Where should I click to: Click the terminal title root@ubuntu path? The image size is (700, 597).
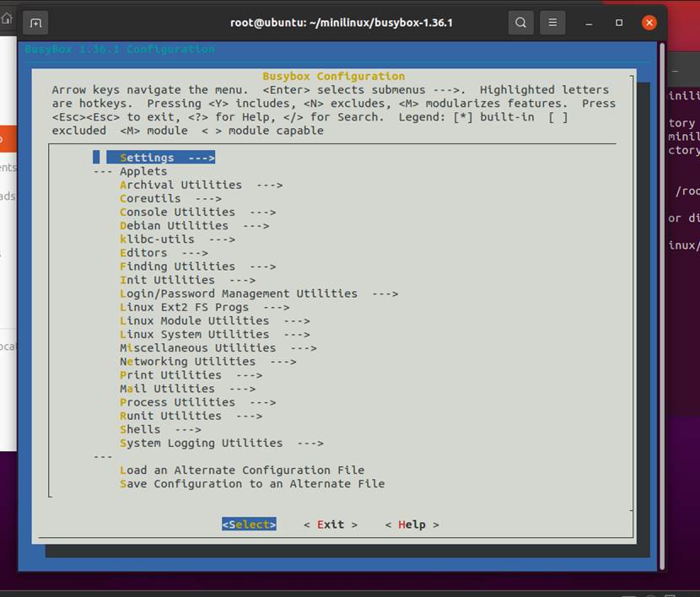click(341, 23)
